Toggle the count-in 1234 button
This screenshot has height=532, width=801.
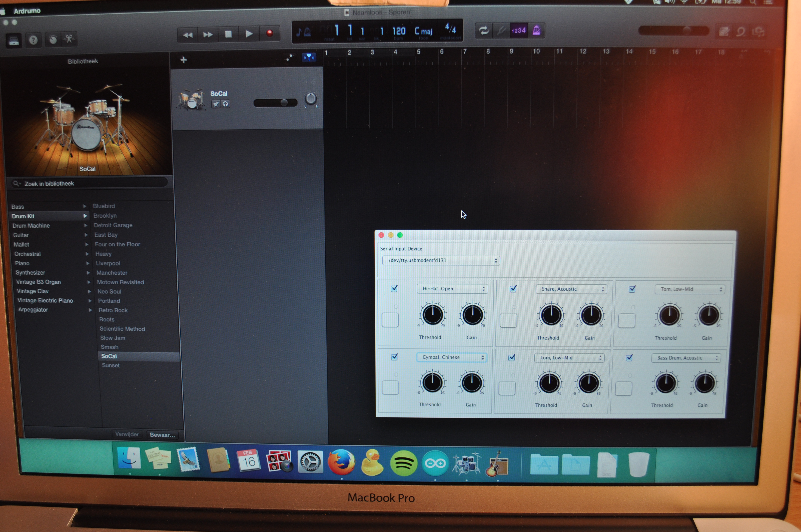coord(518,31)
